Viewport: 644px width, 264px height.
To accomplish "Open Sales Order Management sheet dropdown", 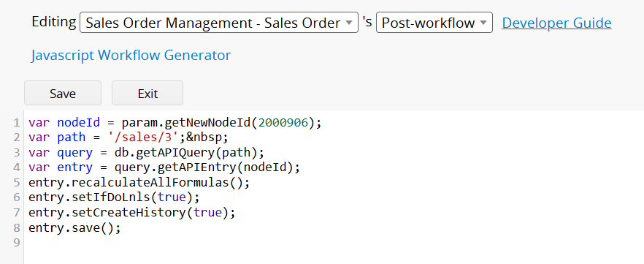I will pos(219,23).
